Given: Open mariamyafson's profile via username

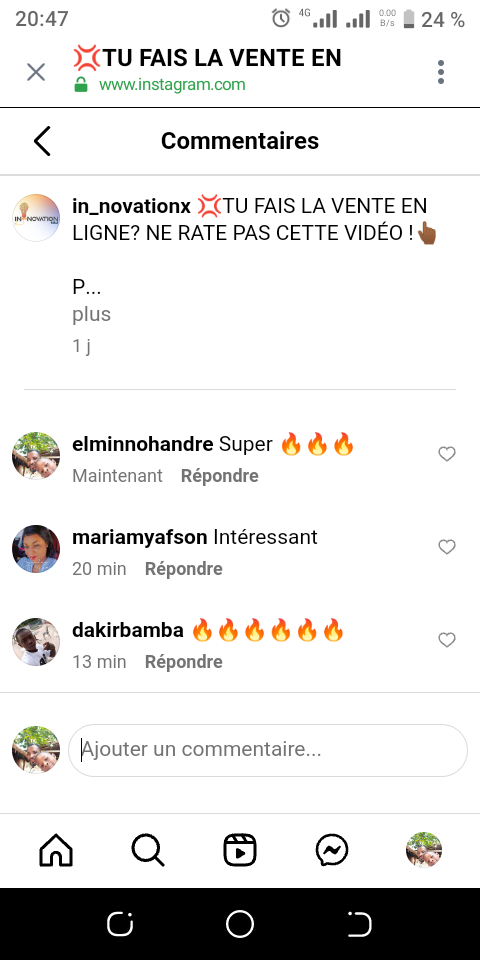Looking at the screenshot, I should pos(140,538).
